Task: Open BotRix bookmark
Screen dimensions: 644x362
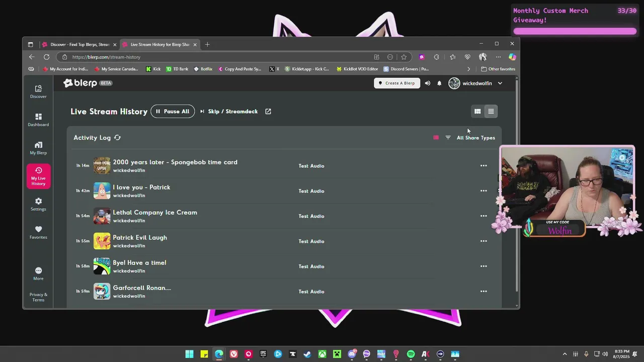Action: click(x=203, y=69)
